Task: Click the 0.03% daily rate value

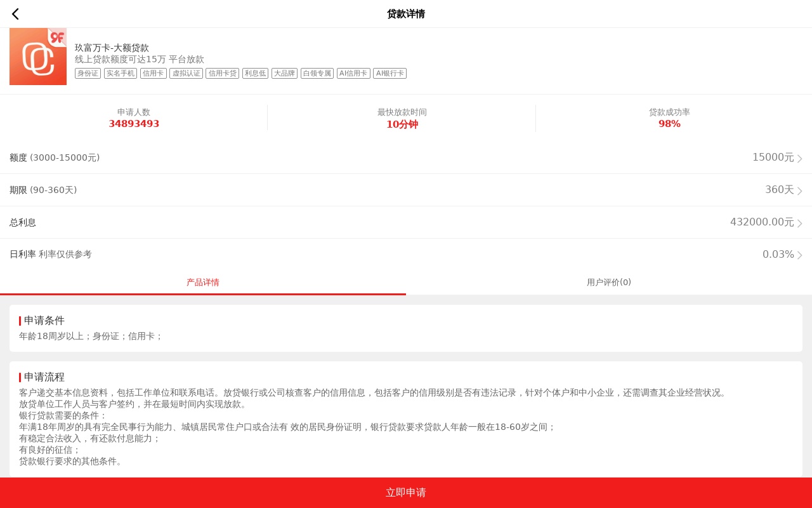Action: click(x=778, y=255)
